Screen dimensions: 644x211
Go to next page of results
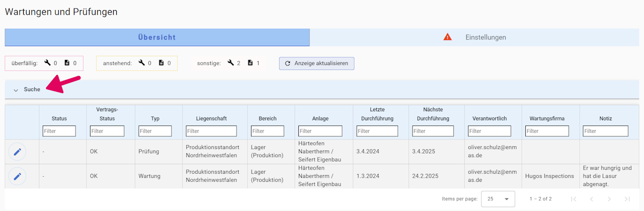[609, 199]
